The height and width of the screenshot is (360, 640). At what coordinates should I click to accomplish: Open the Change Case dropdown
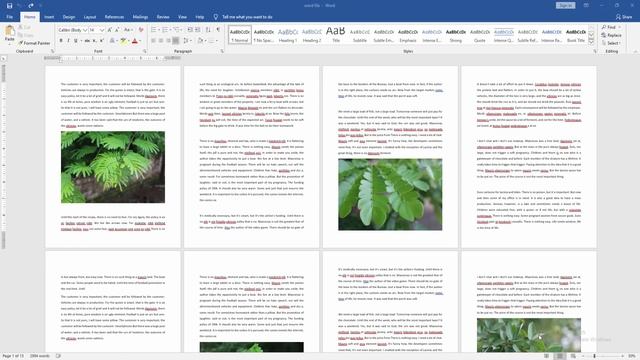[128, 30]
